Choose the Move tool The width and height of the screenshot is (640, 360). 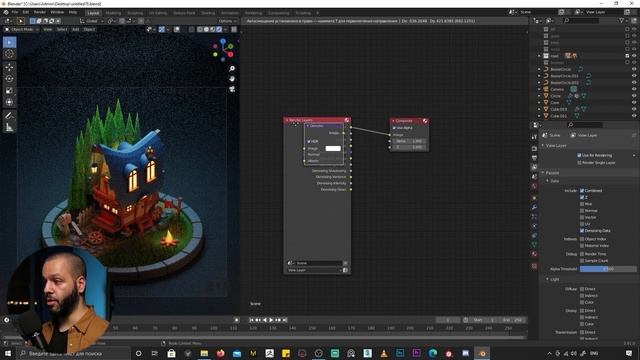pyautogui.click(x=9, y=67)
